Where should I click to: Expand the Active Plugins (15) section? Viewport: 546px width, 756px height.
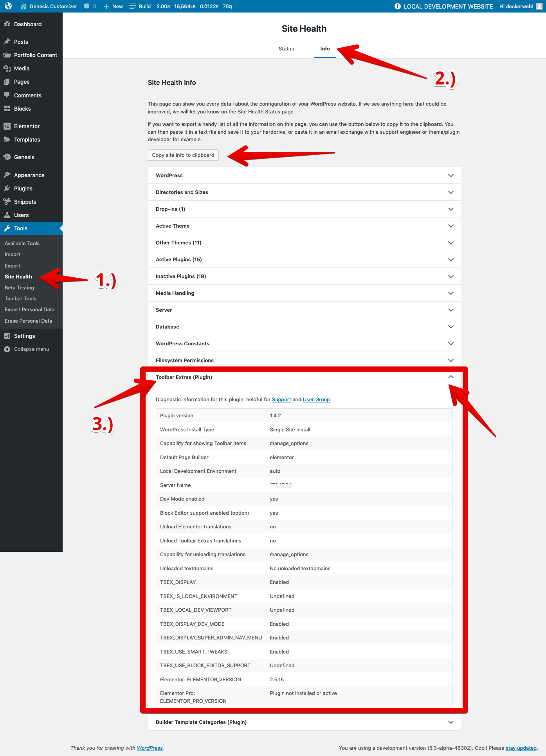304,259
